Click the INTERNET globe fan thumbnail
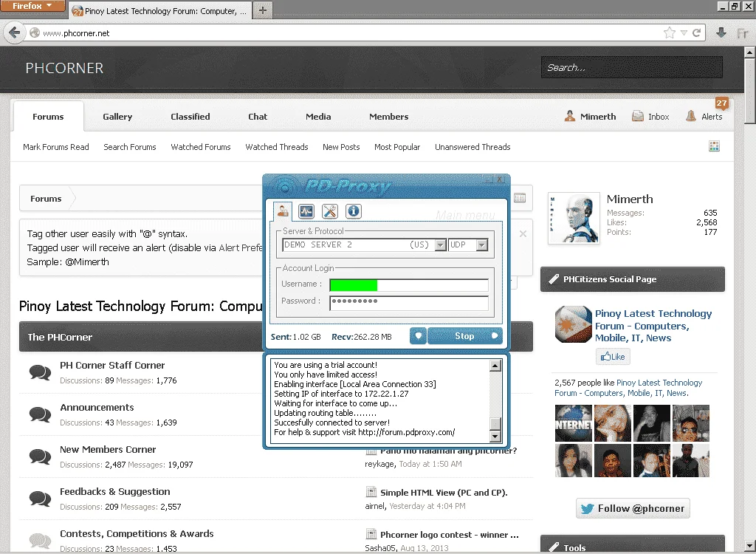 (x=573, y=423)
